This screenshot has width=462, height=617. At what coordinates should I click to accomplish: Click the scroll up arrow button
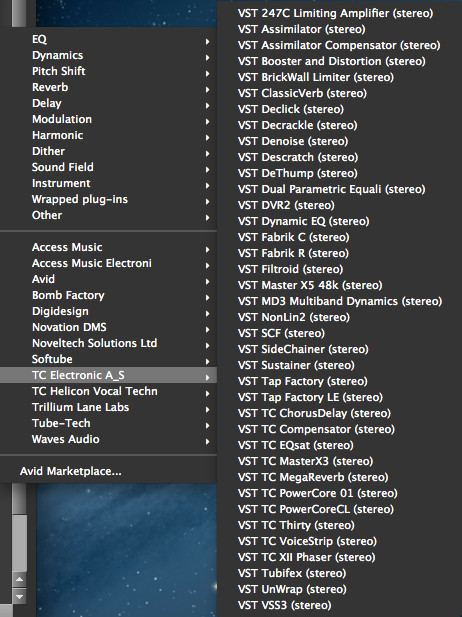pyautogui.click(x=19, y=579)
